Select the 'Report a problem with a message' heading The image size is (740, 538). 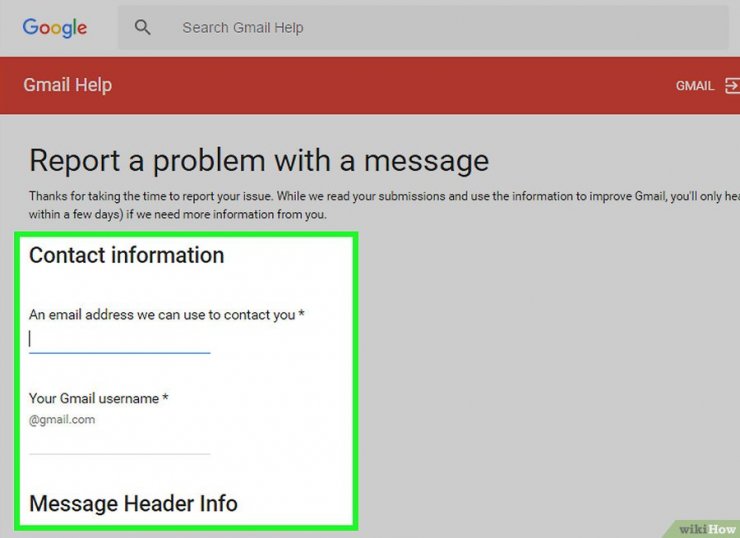[259, 161]
